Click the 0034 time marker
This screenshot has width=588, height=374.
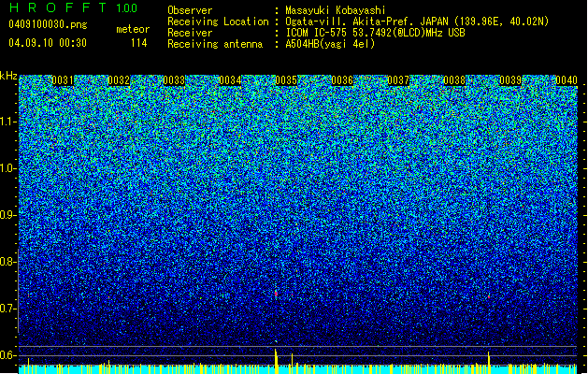(x=230, y=80)
